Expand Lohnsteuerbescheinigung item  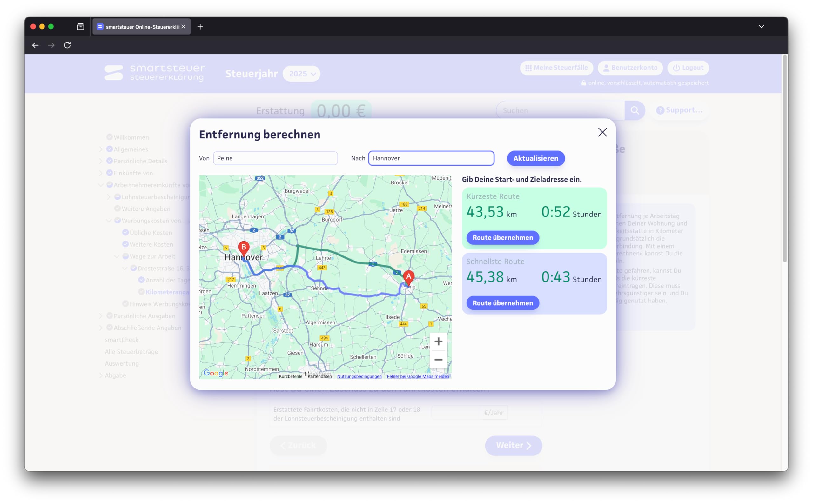coord(109,197)
